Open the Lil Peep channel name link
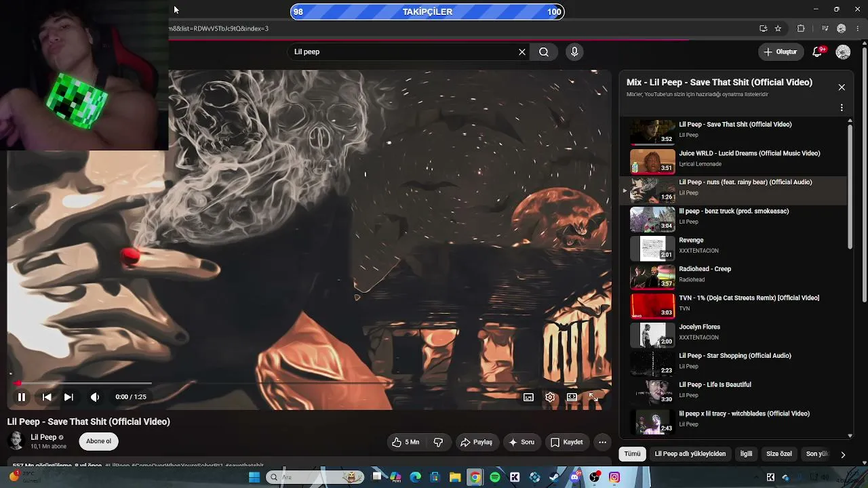The height and width of the screenshot is (488, 868). 43,437
